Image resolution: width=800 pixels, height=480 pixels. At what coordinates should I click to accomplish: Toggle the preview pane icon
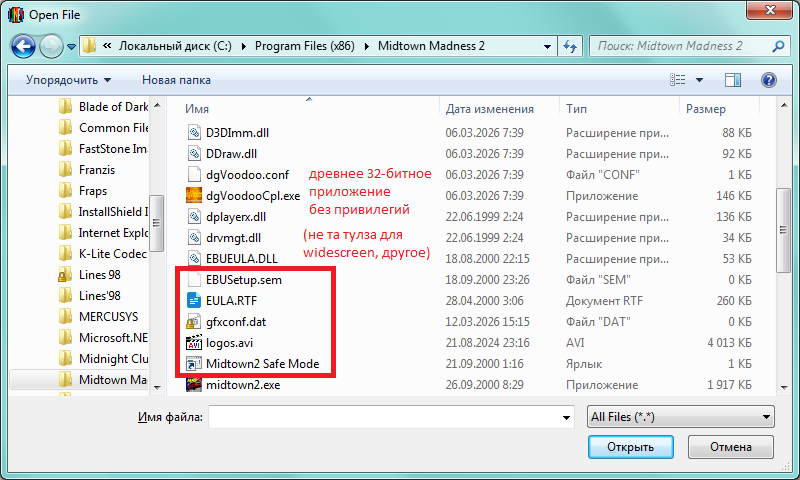(x=733, y=80)
